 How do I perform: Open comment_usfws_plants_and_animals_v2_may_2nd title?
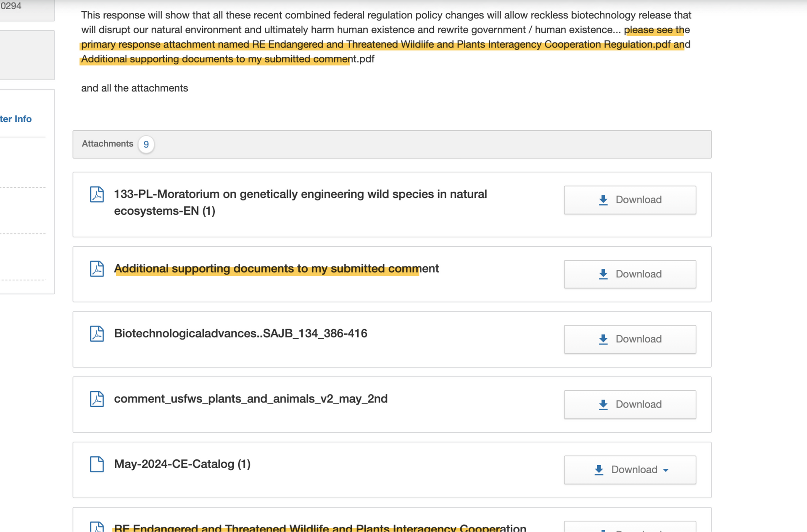[251, 398]
